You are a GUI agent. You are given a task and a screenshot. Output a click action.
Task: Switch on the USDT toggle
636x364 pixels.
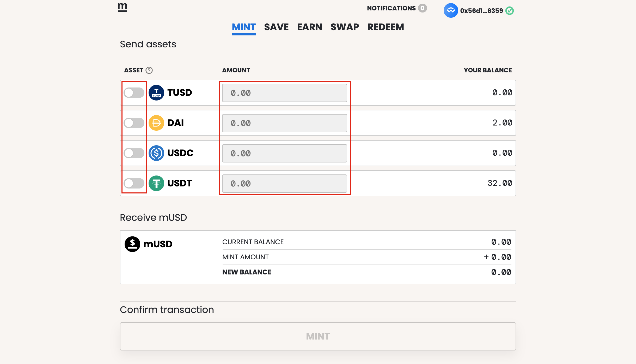(134, 183)
